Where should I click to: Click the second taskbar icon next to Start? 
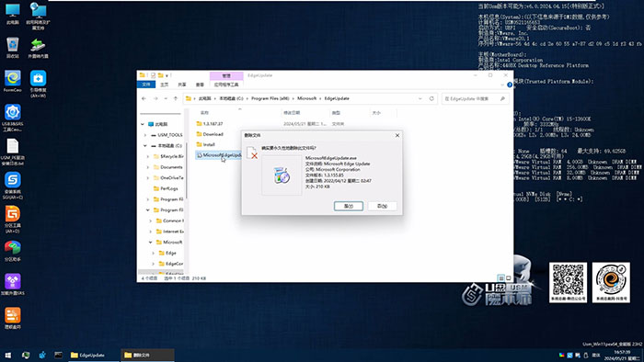(x=26, y=355)
